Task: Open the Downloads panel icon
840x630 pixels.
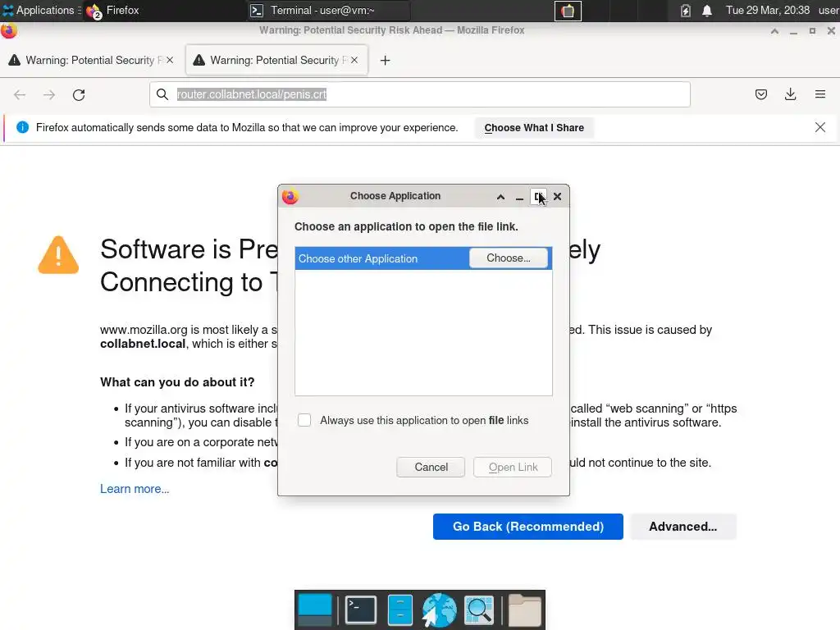Action: (790, 94)
